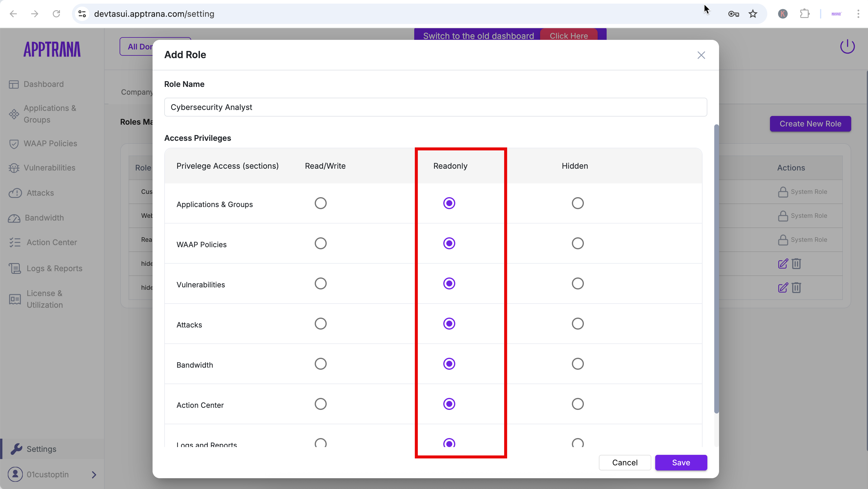Set WAAP Policies to Hidden
Screen dimensions: 868x489
[x=578, y=244]
